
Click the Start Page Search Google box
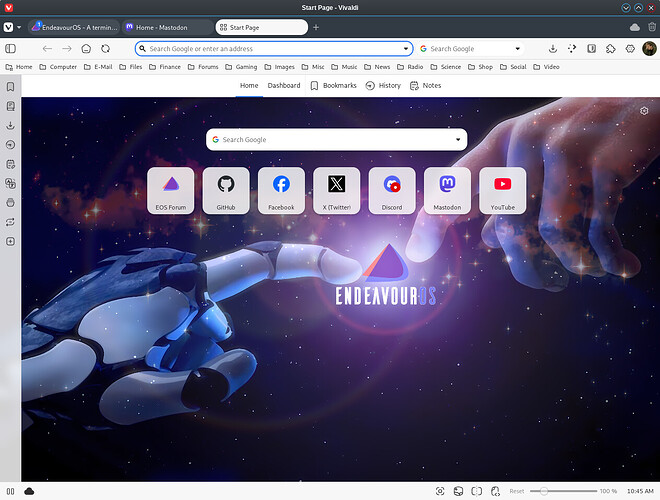pyautogui.click(x=337, y=140)
